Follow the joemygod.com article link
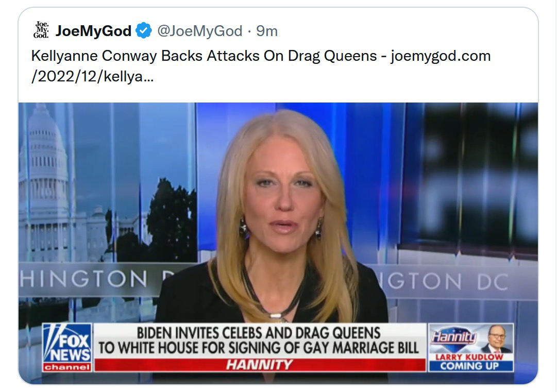The height and width of the screenshot is (392, 557). (441, 56)
